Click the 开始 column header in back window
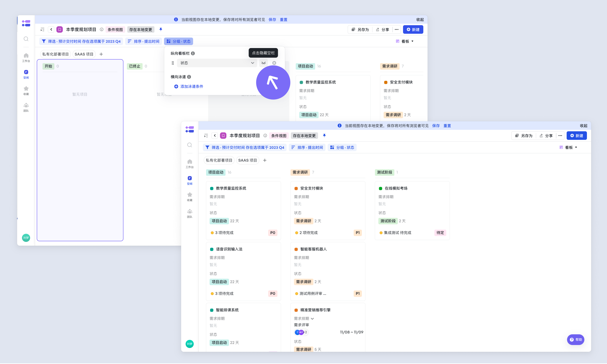 point(48,66)
